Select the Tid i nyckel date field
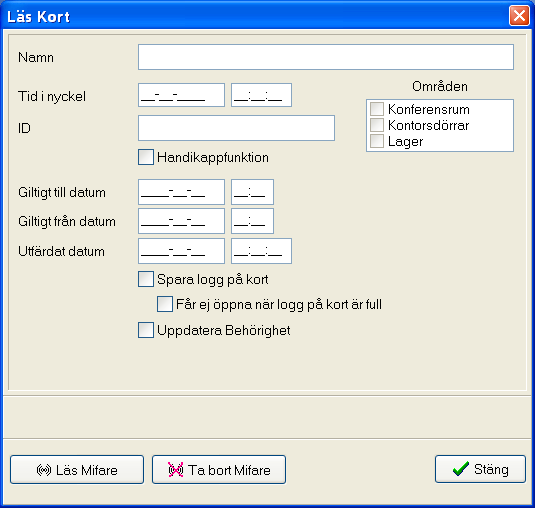Screen dimensions: 535x508 tap(182, 95)
